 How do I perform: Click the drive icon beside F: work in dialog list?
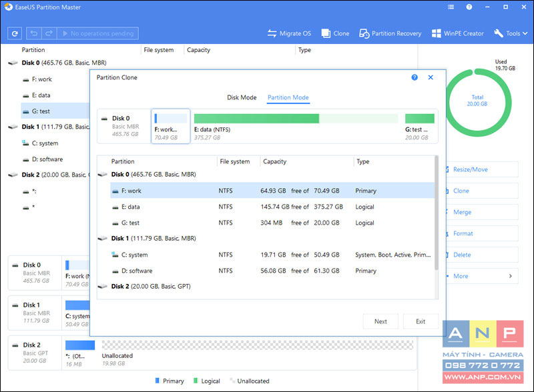tap(115, 191)
